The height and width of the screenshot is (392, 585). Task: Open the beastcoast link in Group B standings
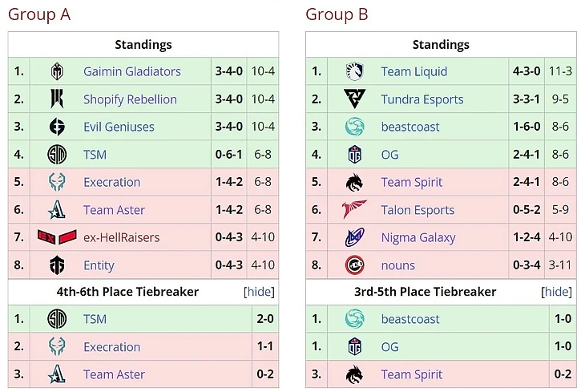click(x=410, y=127)
